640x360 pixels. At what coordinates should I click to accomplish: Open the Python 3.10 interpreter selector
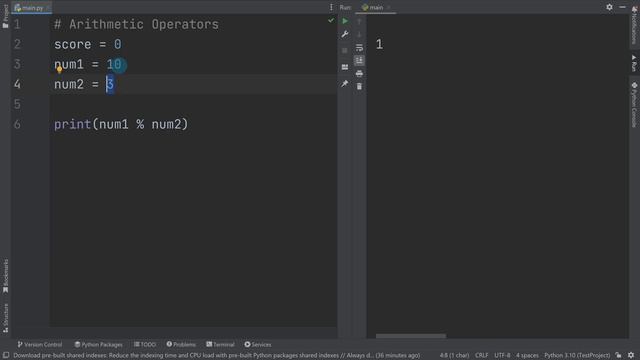coord(577,356)
